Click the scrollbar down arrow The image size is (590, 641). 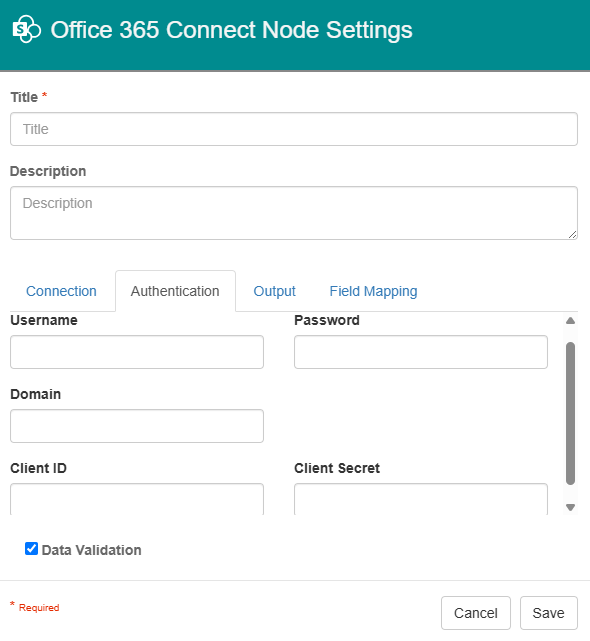[x=570, y=507]
